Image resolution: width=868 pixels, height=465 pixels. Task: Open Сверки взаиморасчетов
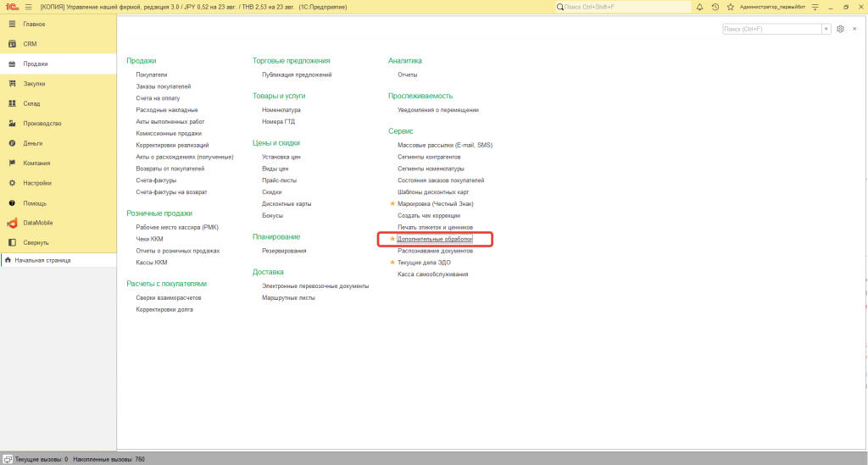click(169, 297)
